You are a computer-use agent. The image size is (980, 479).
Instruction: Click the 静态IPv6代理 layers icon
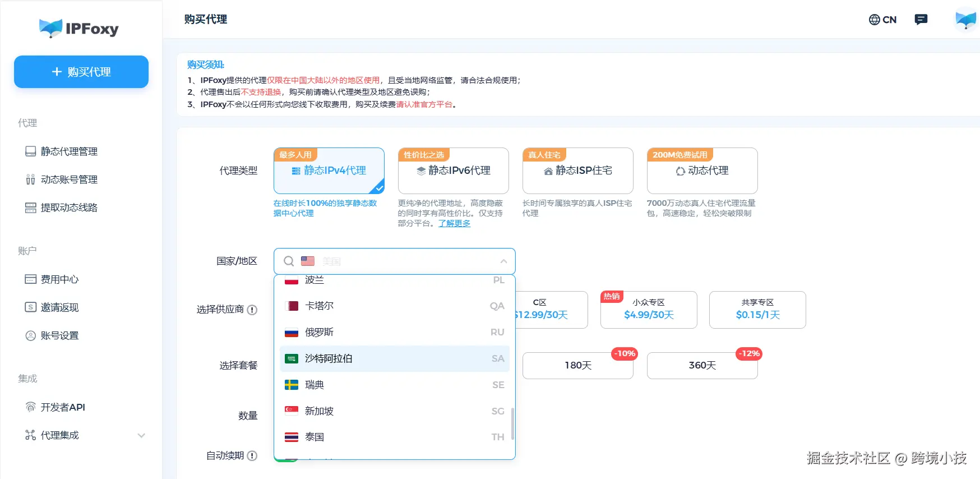[x=421, y=171]
